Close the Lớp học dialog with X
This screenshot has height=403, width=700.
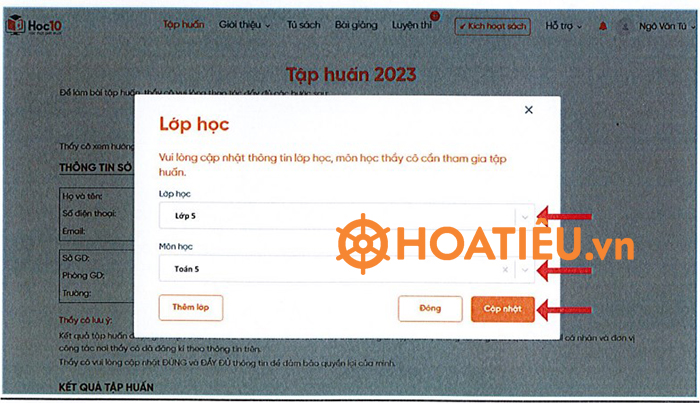click(x=529, y=110)
